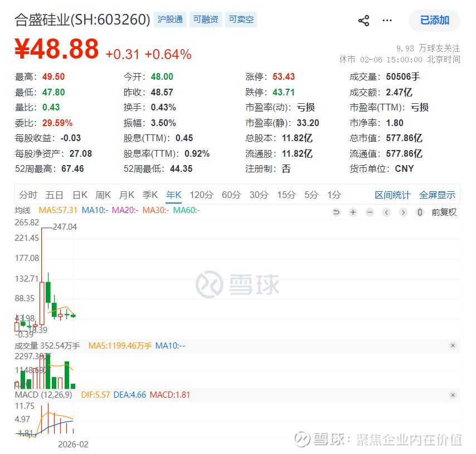The image size is (476, 454).
Task: Click the 247.04 high price marker on chart
Action: [65, 227]
